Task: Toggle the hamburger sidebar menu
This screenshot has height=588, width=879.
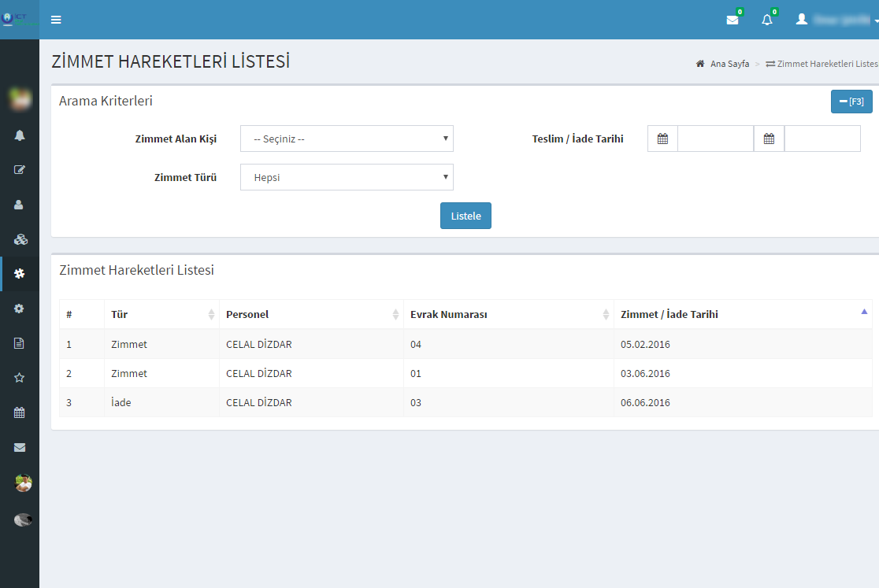Action: tap(56, 20)
